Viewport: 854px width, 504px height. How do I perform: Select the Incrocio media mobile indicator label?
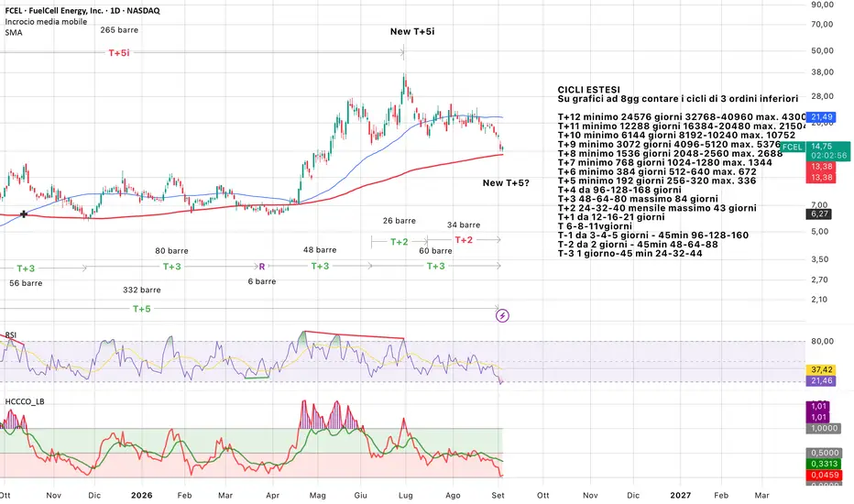click(46, 22)
